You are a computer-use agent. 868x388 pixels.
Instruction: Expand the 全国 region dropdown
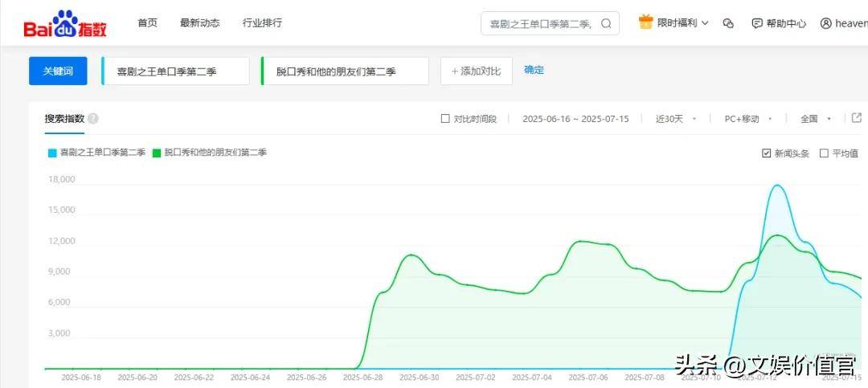(816, 118)
